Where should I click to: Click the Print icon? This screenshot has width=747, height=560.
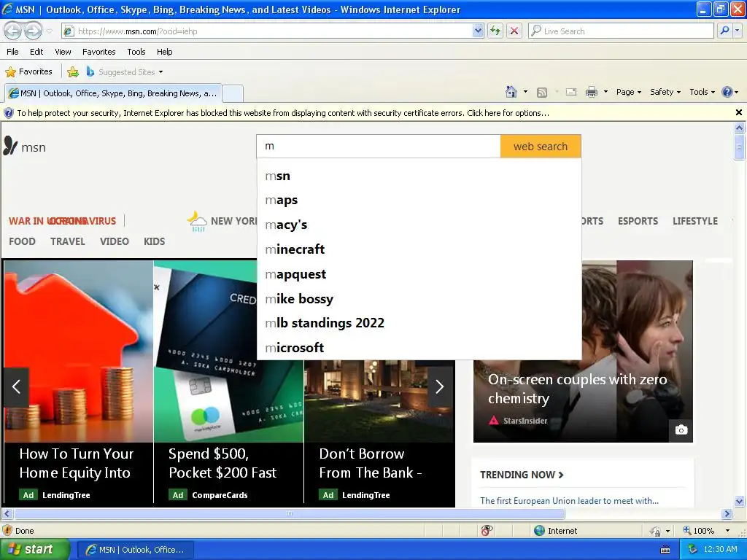coord(591,92)
